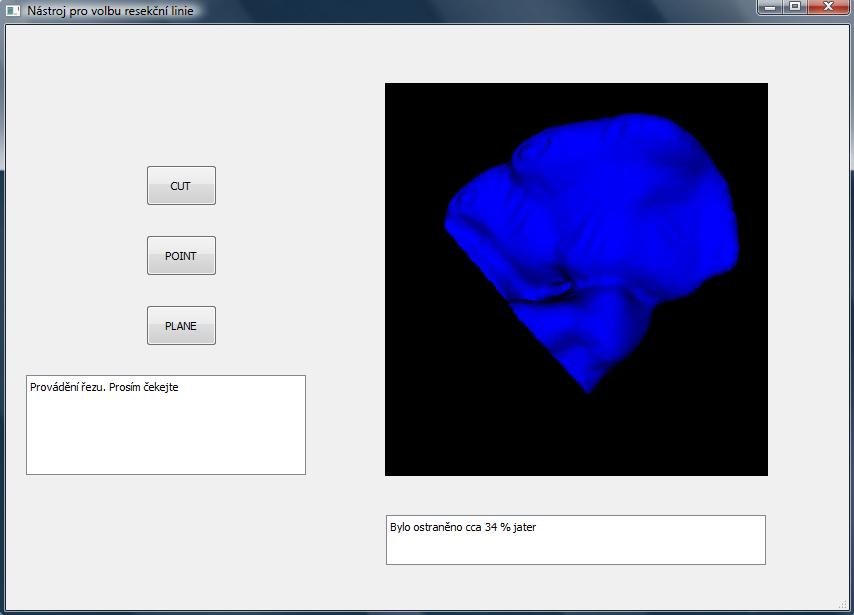This screenshot has width=854, height=615.
Task: Click the application icon in the title bar
Action: click(x=13, y=10)
